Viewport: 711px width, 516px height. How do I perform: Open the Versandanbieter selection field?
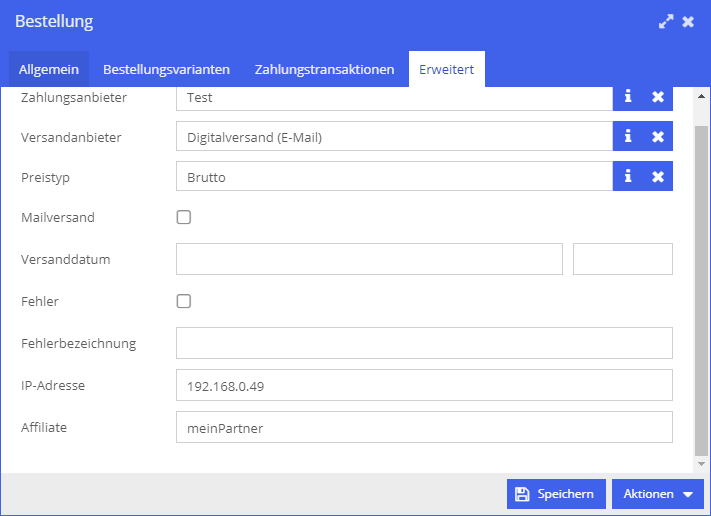point(394,136)
